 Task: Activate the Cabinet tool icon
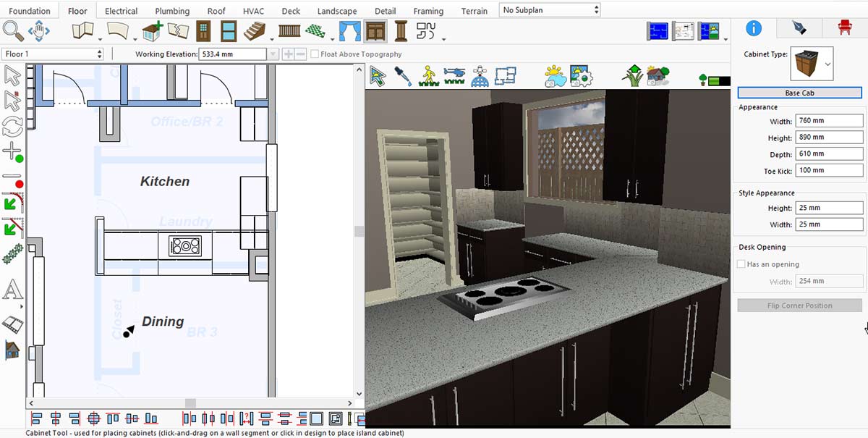(x=375, y=31)
